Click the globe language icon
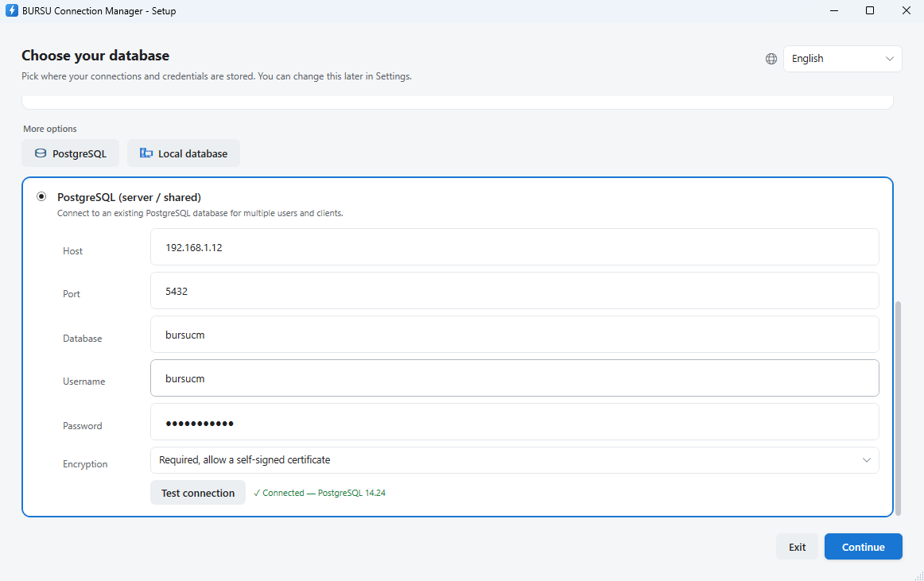924x581 pixels. point(771,59)
